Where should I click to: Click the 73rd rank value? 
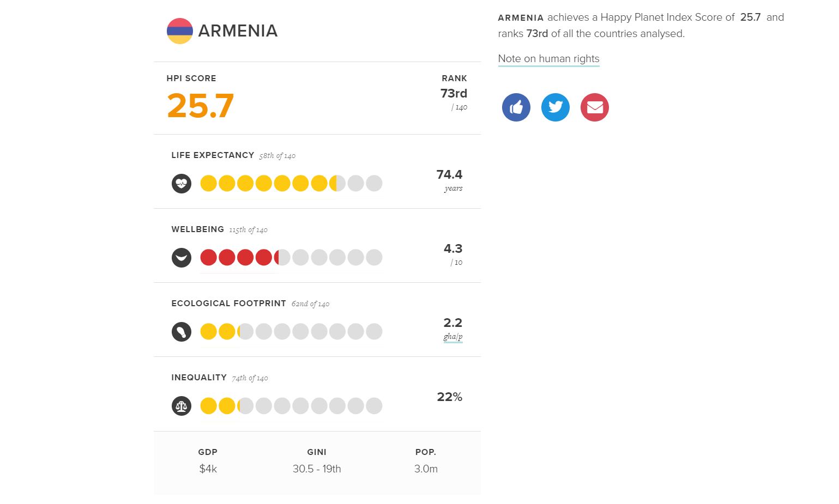454,94
